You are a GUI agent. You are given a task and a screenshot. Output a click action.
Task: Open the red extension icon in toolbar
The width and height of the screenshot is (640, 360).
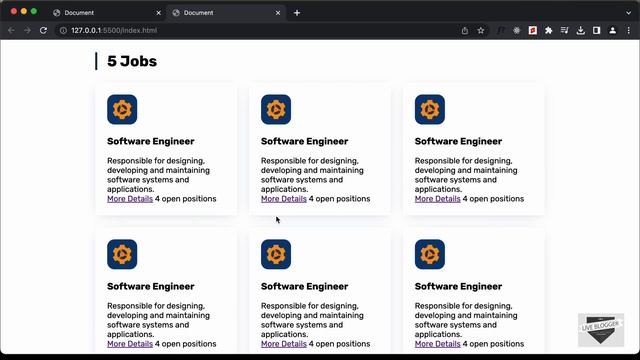click(533, 31)
